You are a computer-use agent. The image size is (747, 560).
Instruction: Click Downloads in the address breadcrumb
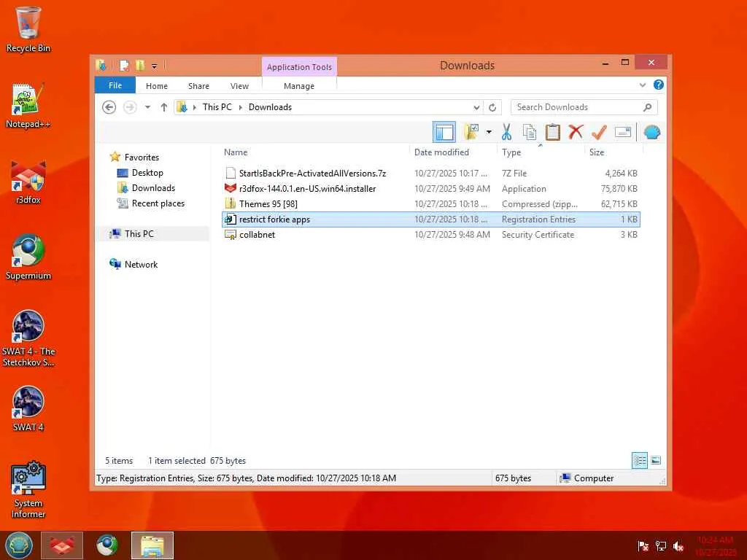[270, 107]
